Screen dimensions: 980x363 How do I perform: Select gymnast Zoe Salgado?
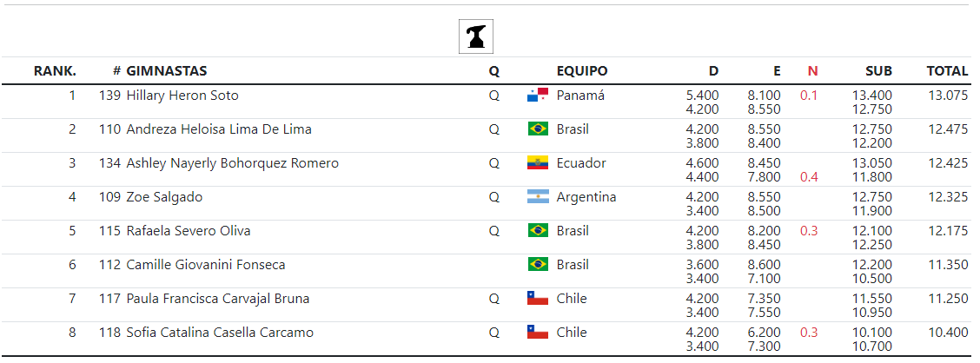point(164,197)
